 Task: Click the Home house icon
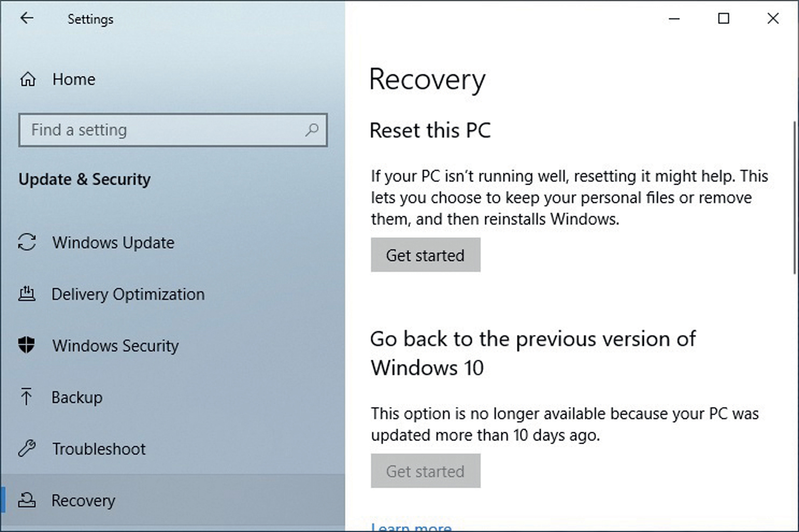[x=28, y=79]
